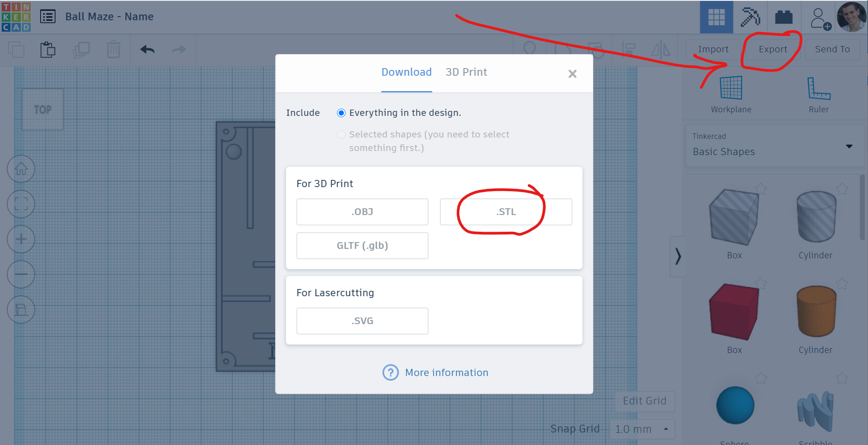Select the 'Selected shapes' radio option
868x445 pixels.
(342, 134)
